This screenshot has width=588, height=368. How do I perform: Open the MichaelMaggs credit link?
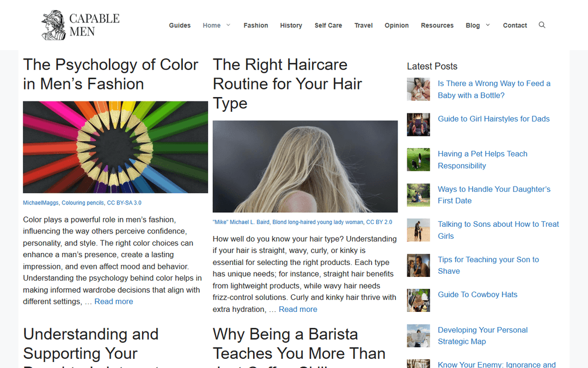40,203
